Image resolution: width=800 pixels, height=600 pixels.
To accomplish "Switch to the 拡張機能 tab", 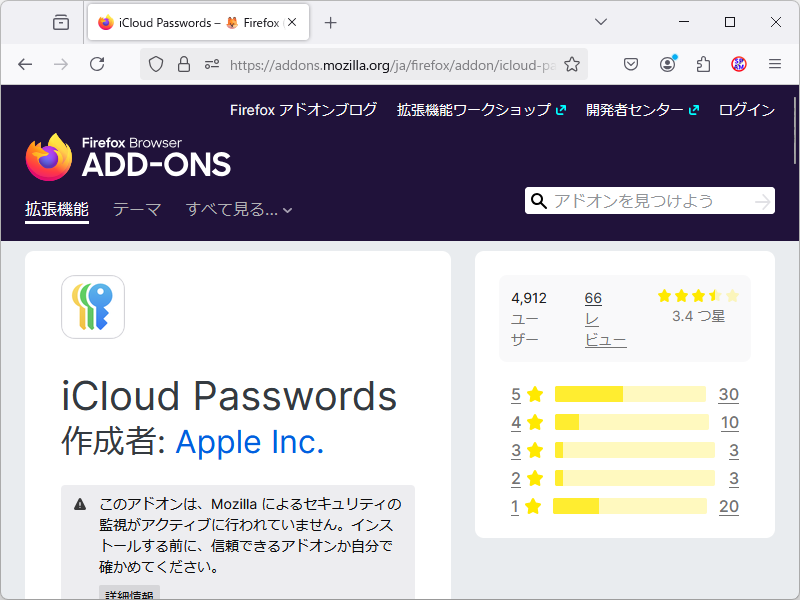I will point(56,209).
